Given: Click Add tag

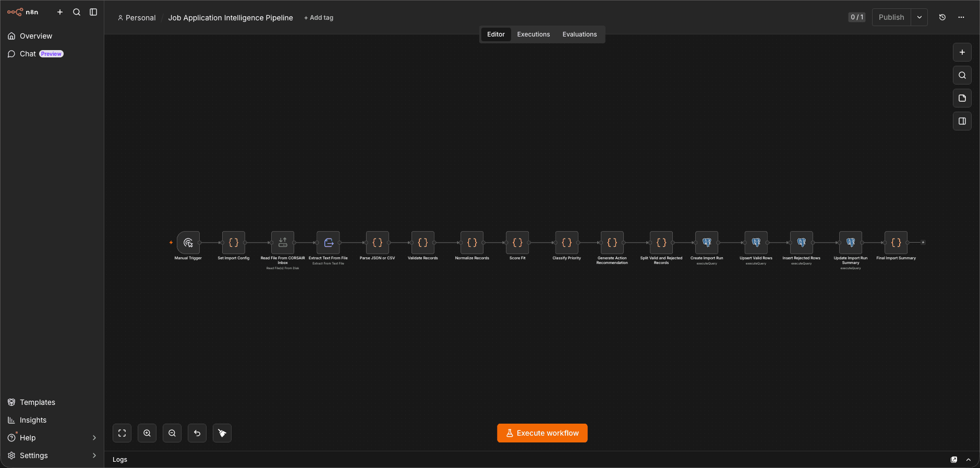Looking at the screenshot, I should [319, 18].
